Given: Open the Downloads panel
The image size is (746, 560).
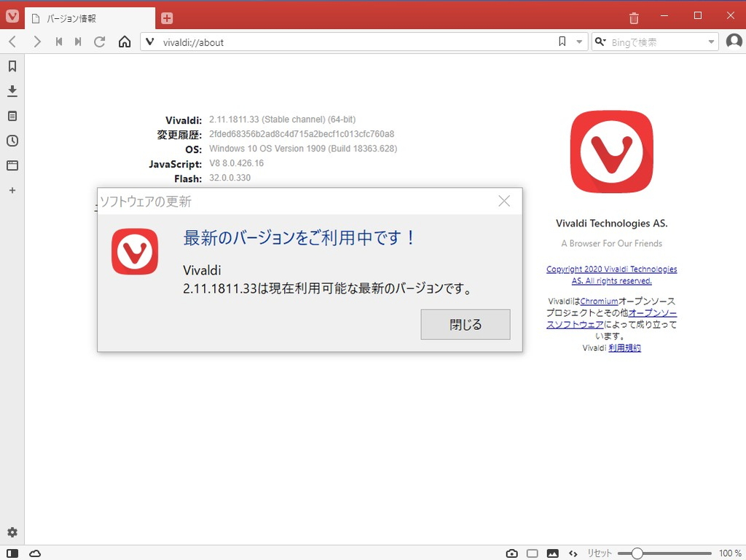Looking at the screenshot, I should coord(12,91).
